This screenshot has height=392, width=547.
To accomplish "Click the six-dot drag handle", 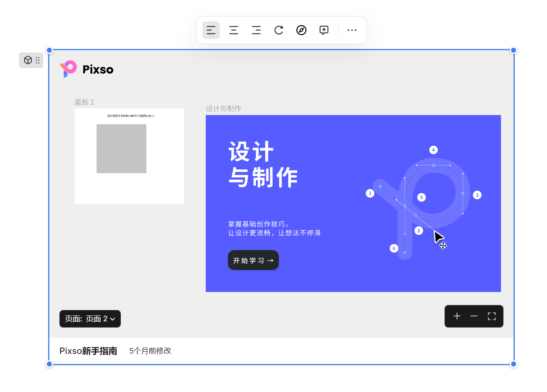I will coord(38,60).
